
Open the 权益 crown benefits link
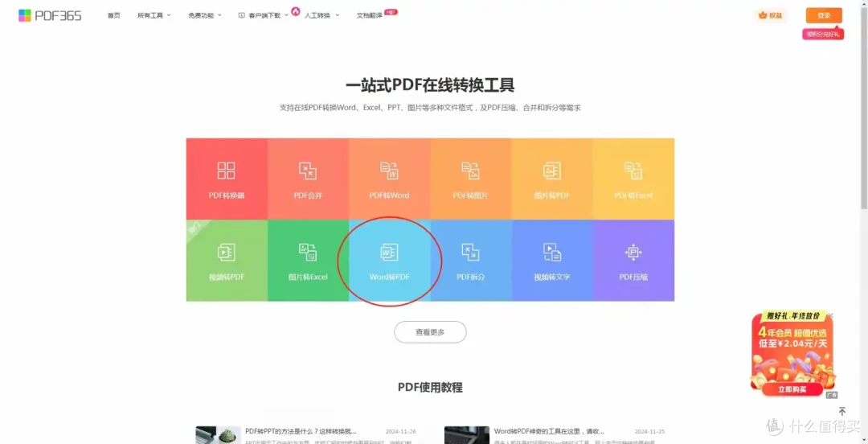[x=771, y=15]
